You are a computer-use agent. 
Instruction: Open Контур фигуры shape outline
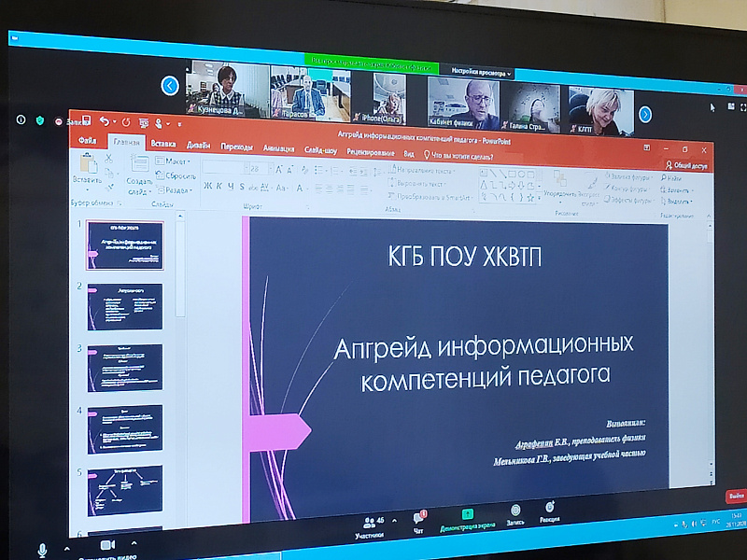627,189
